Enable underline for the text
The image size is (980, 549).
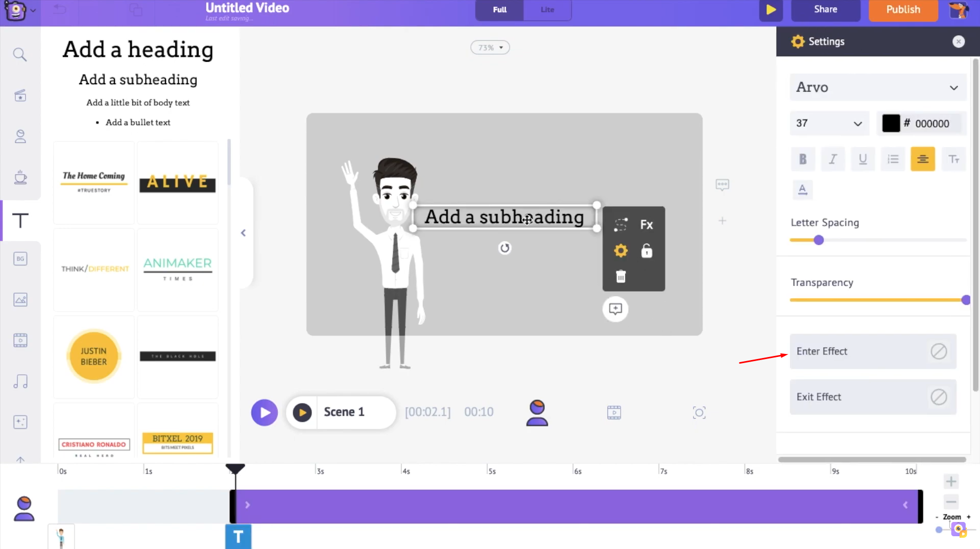pos(863,159)
